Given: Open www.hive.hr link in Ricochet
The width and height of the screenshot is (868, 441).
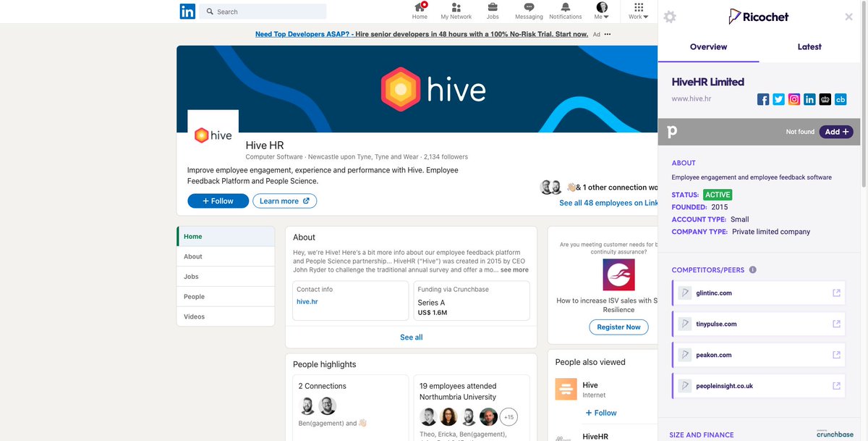Looking at the screenshot, I should [x=692, y=98].
